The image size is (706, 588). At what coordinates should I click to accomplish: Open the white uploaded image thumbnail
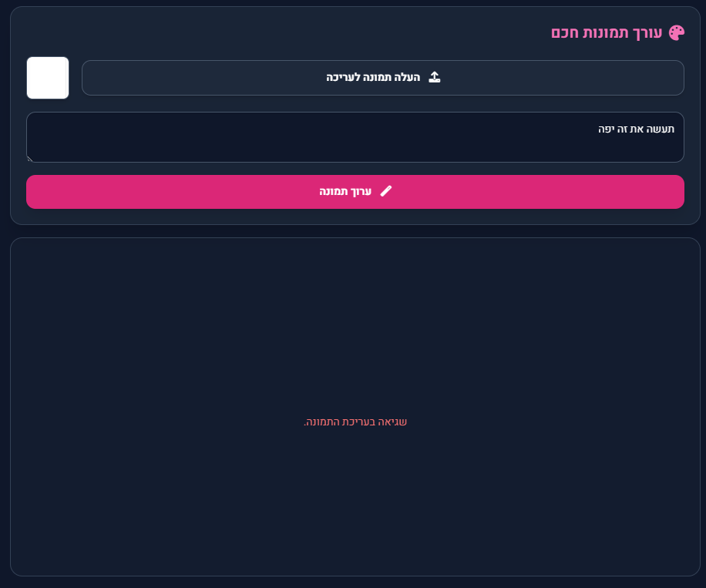coord(48,78)
